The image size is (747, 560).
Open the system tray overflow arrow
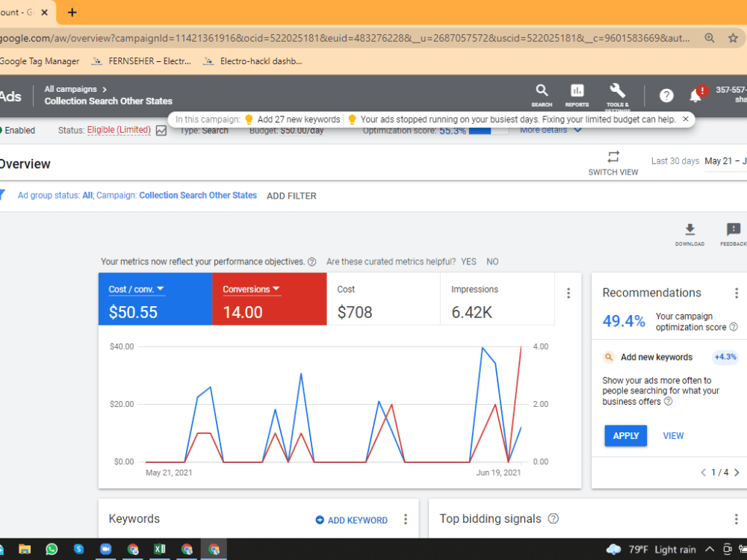click(x=710, y=549)
